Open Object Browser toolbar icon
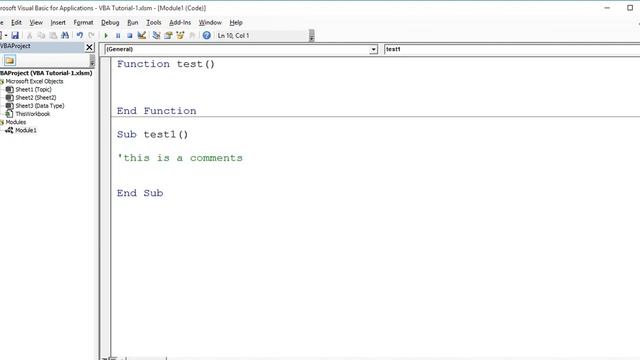The width and height of the screenshot is (640, 360). pos(180,36)
